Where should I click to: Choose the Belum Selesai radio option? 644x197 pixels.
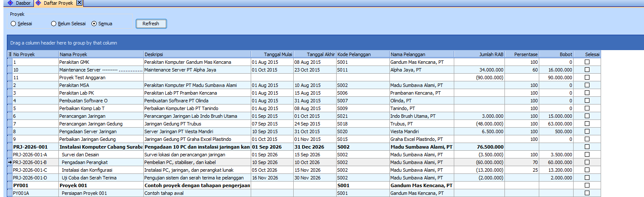[x=54, y=24]
